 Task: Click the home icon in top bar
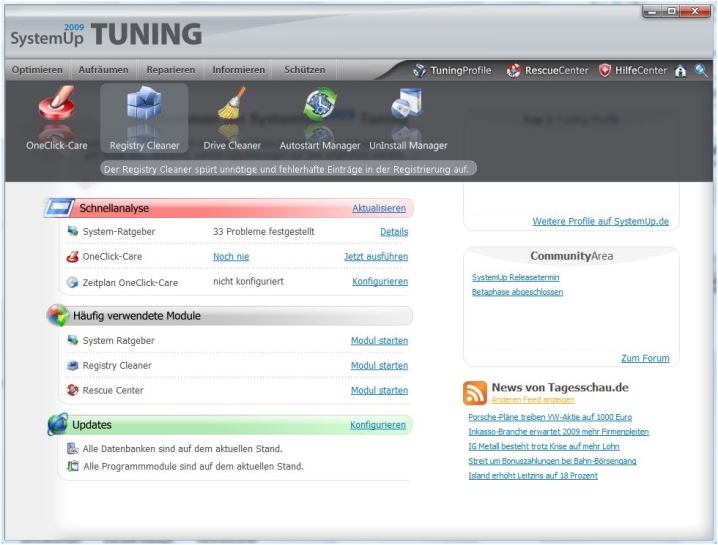coord(681,71)
